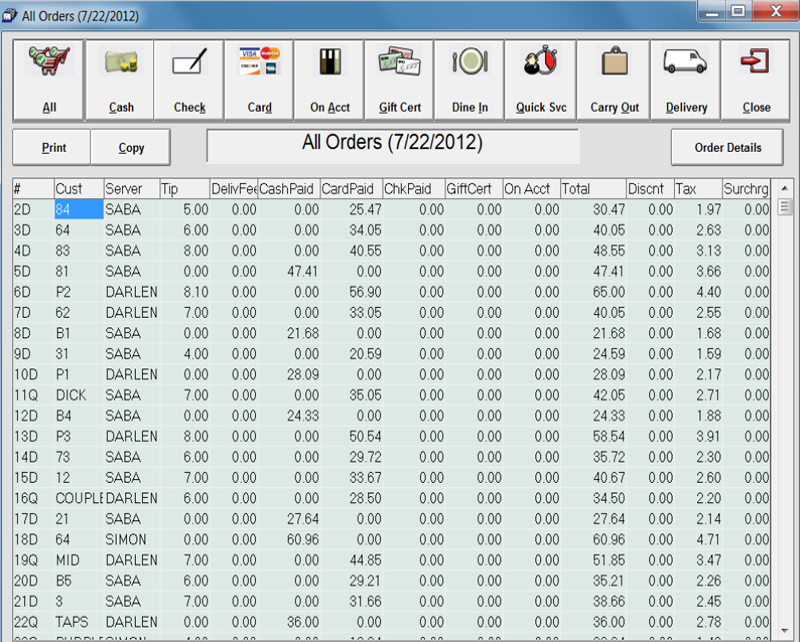
Task: Show On Acct orders
Action: click(329, 80)
